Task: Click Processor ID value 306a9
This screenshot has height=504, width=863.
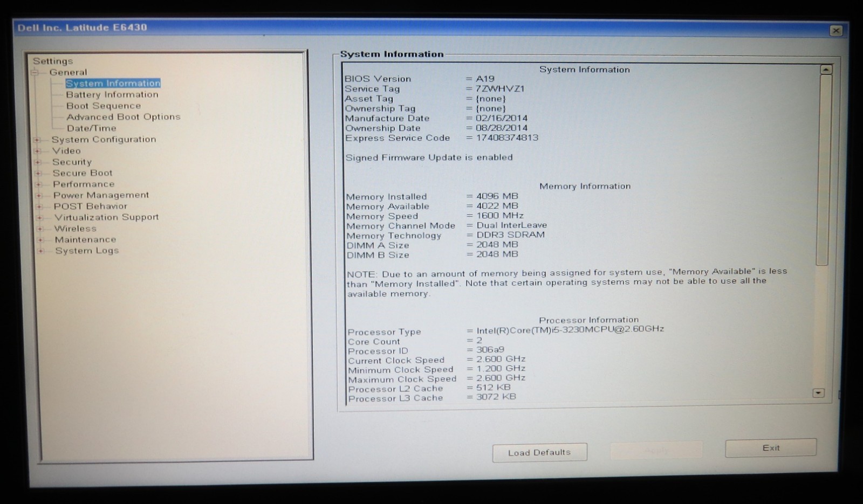Action: pos(490,350)
